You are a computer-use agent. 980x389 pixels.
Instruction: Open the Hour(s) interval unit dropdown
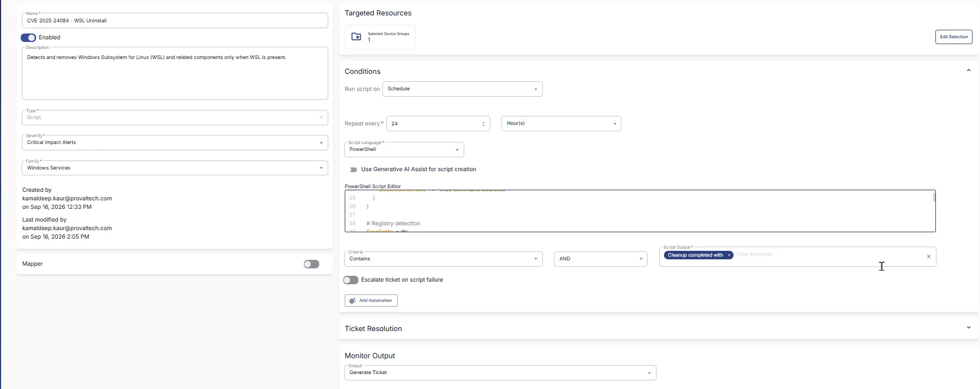pyautogui.click(x=561, y=123)
